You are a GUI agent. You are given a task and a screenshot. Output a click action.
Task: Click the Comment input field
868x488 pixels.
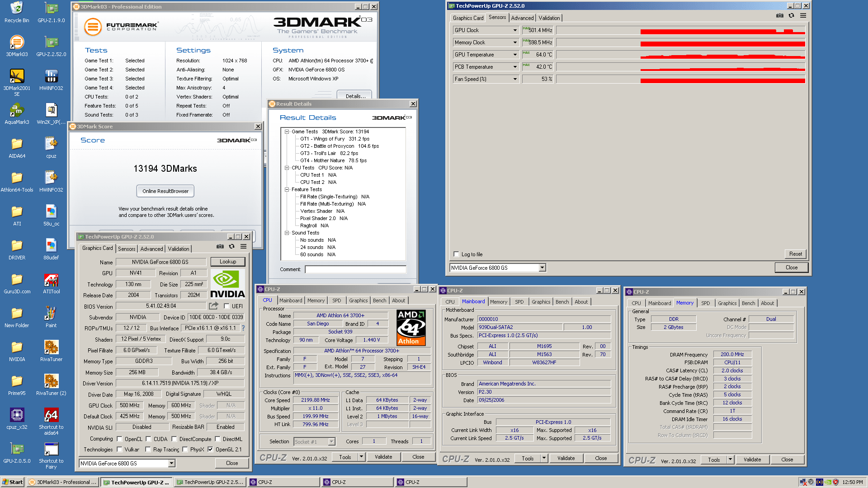tap(355, 269)
